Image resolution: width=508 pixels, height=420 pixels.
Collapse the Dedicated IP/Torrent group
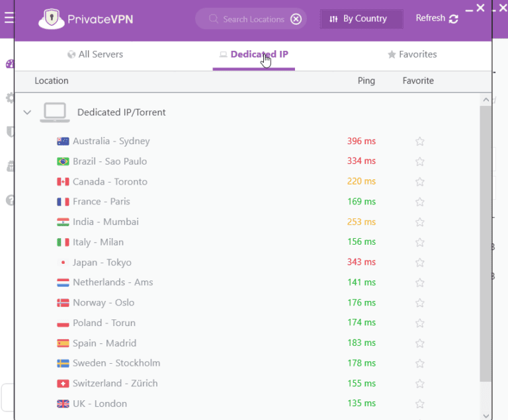[x=27, y=112]
